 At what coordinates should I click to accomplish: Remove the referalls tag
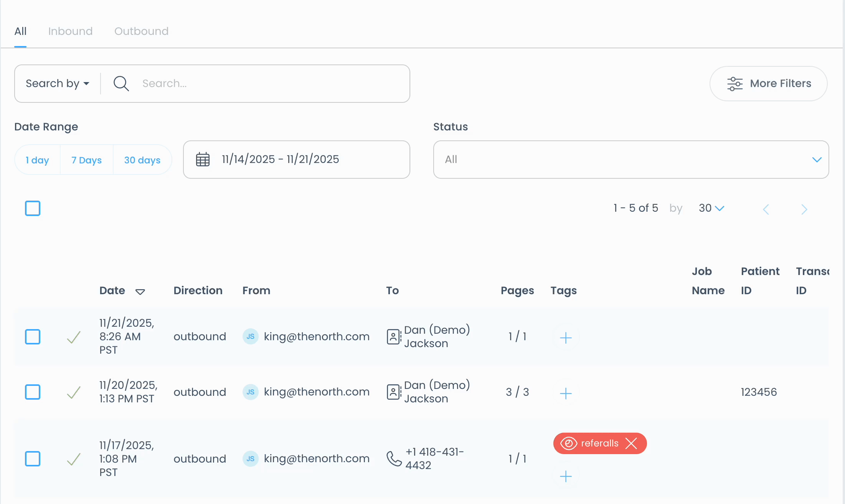631,443
